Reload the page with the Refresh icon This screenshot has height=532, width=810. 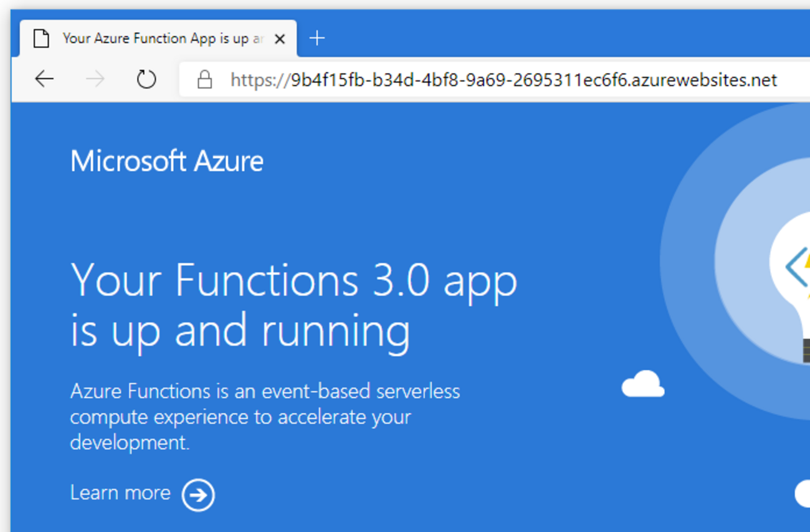pyautogui.click(x=146, y=79)
